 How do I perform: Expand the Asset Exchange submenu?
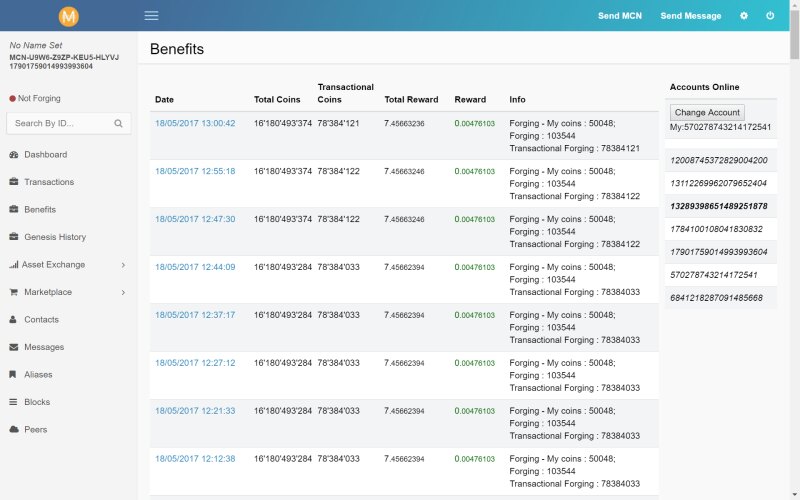coord(123,265)
